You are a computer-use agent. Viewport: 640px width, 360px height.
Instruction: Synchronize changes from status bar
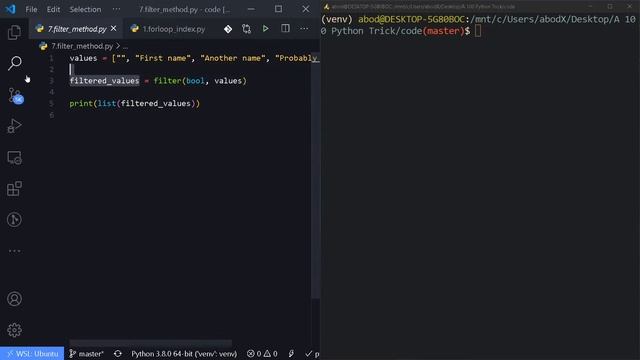tap(118, 353)
